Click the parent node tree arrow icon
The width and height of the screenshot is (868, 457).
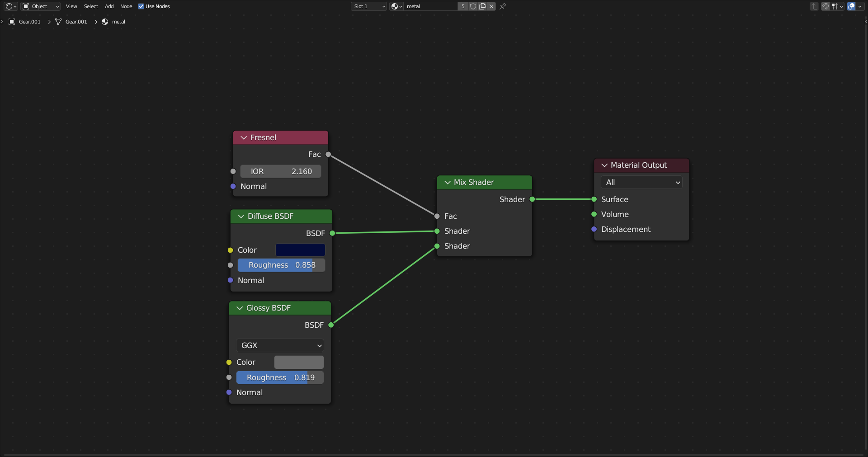pos(814,6)
